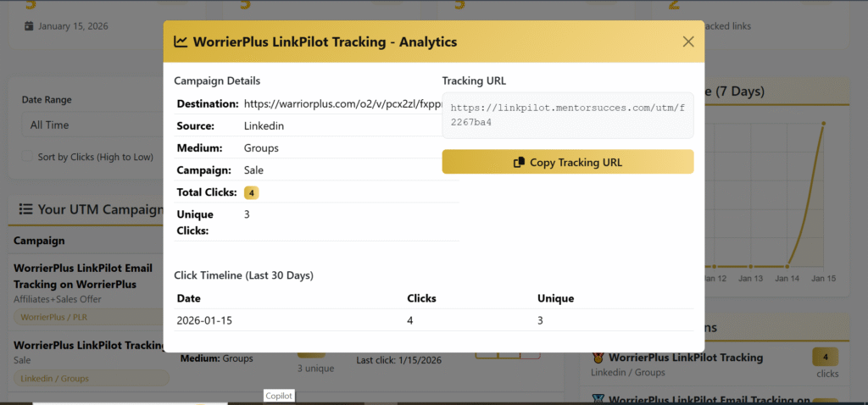Click the Jan 15 data point on chart
868x405 pixels.
pos(822,125)
